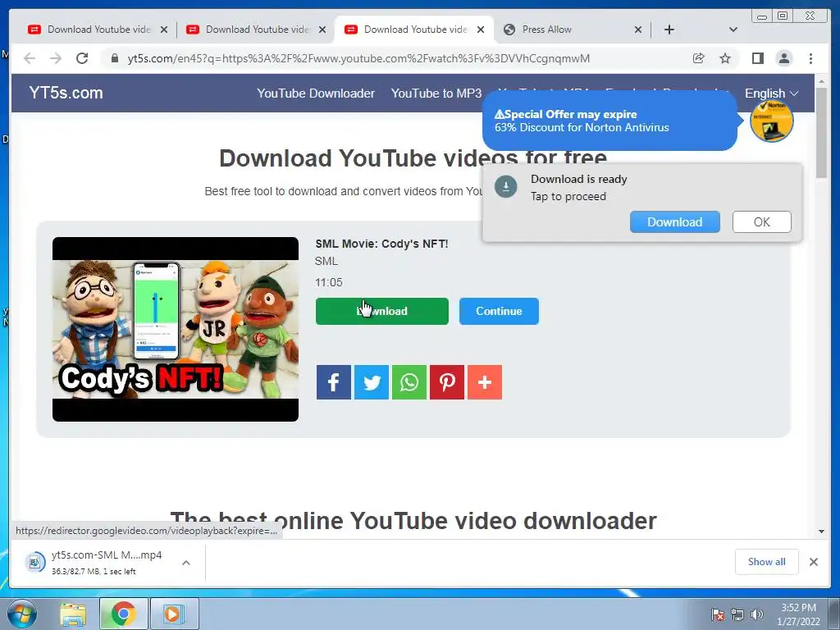Open Windows Media Player from taskbar
The image size is (840, 630).
tap(175, 614)
